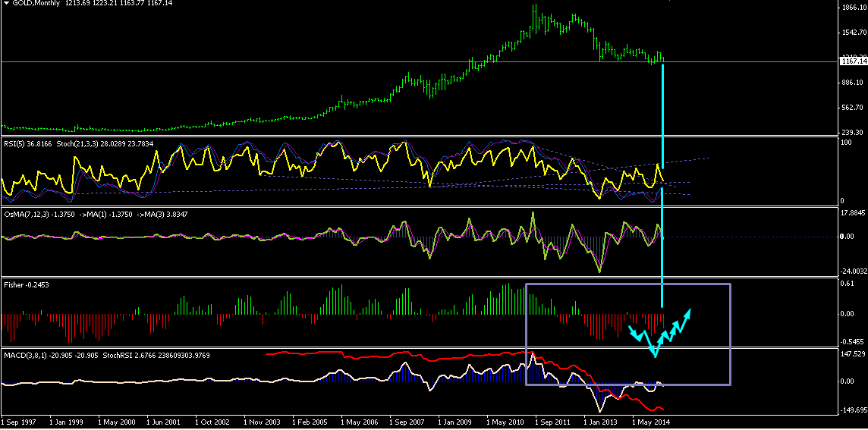
Task: Click the 17.8845 OsMA scale value
Action: (854, 212)
